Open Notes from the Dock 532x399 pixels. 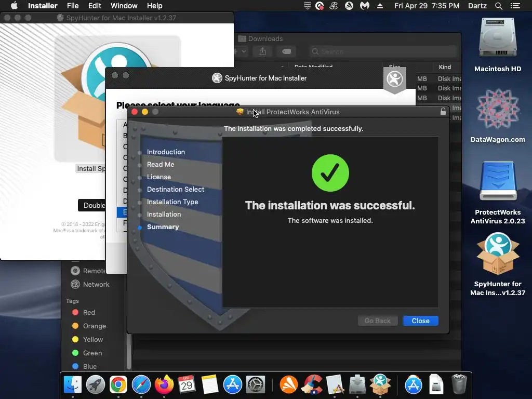tap(209, 385)
